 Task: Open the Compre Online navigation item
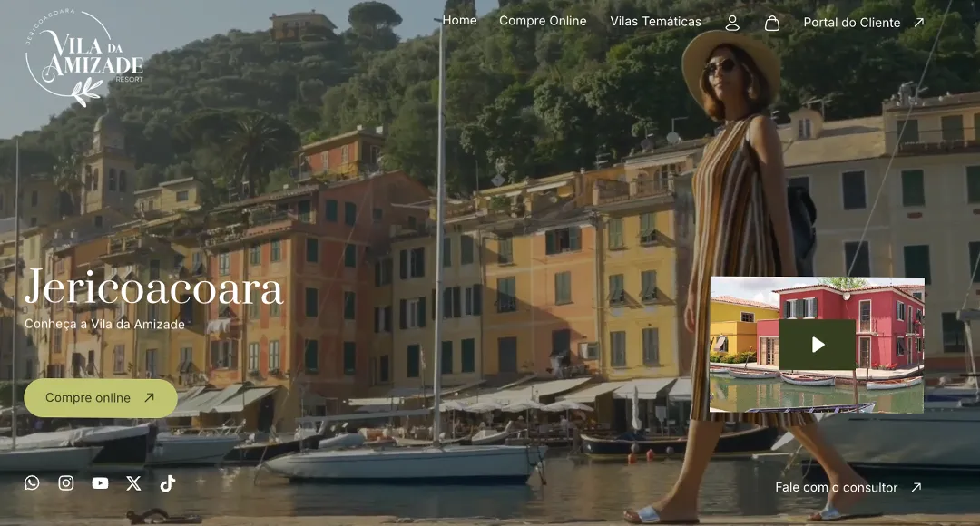[543, 21]
